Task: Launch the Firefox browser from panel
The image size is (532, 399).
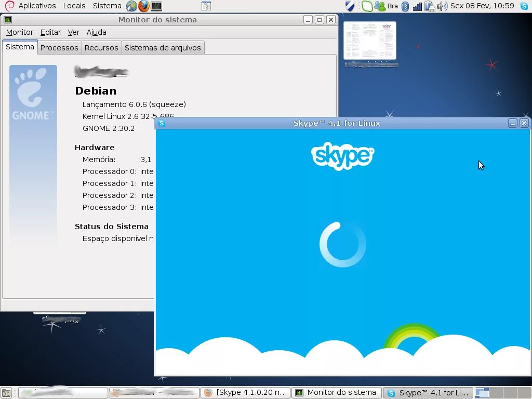Action: click(144, 6)
